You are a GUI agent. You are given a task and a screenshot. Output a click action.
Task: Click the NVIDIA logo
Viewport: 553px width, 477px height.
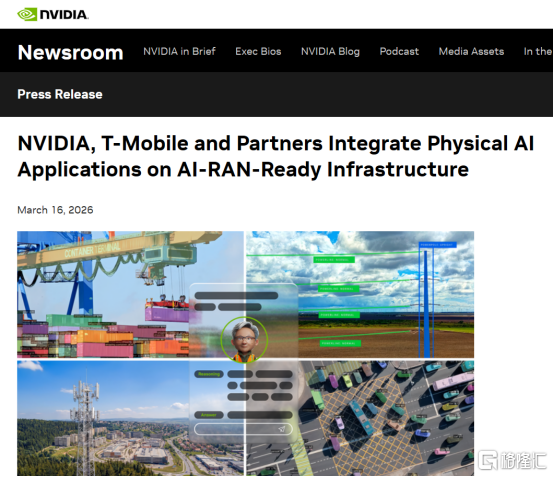[53, 14]
